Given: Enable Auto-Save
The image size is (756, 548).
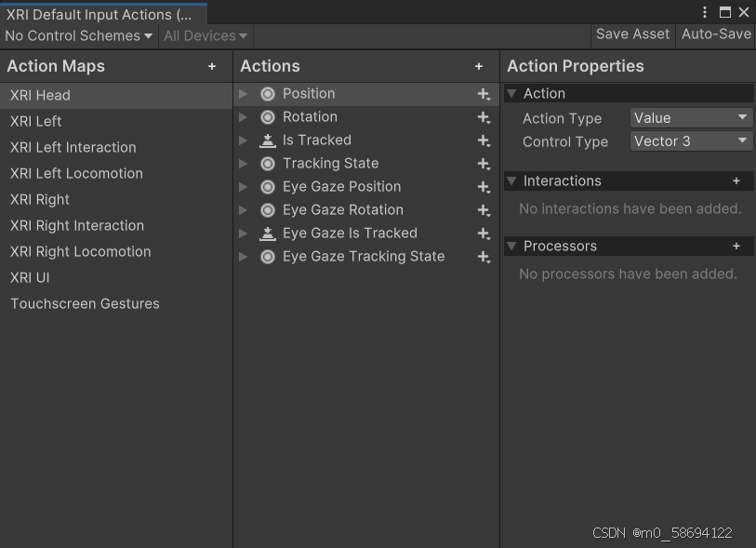Looking at the screenshot, I should pos(715,33).
